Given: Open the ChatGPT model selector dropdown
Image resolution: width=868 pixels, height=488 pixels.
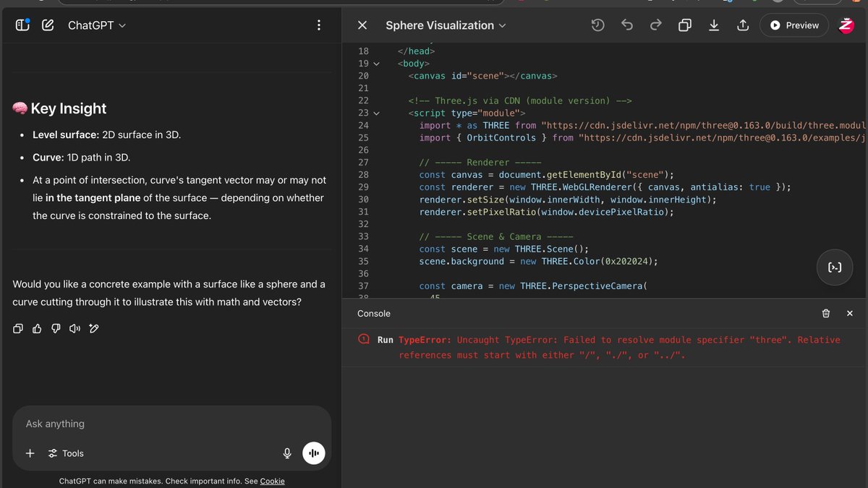Looking at the screenshot, I should (97, 25).
